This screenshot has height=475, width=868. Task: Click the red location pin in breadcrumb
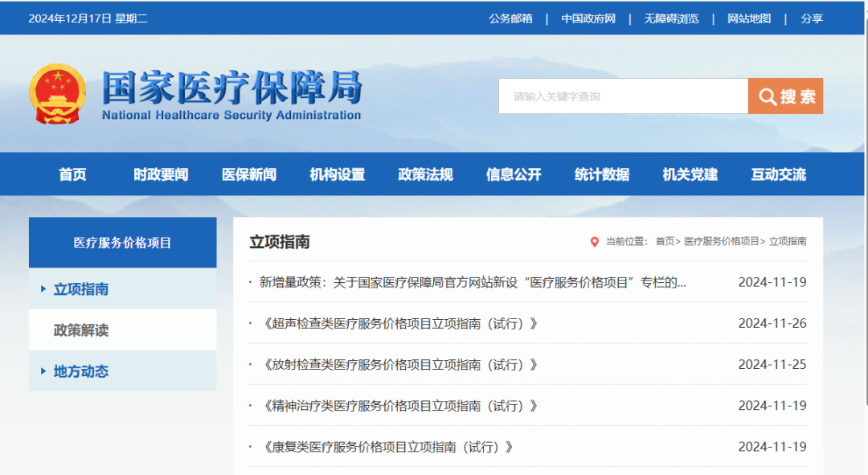click(x=595, y=240)
